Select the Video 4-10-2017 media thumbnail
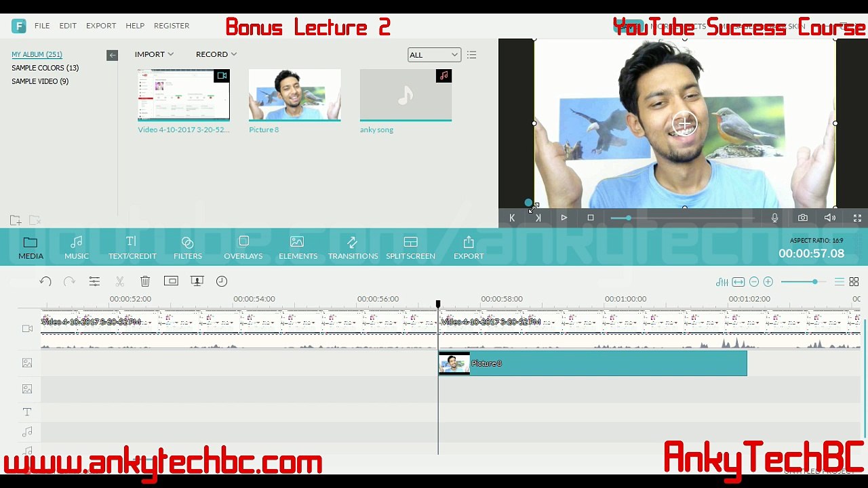Image resolution: width=868 pixels, height=488 pixels. coord(184,95)
